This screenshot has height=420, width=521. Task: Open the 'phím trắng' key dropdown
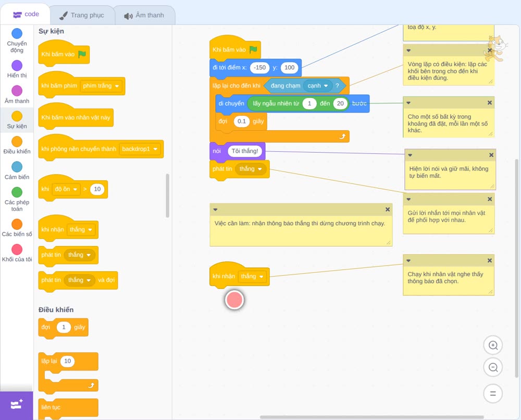(101, 86)
